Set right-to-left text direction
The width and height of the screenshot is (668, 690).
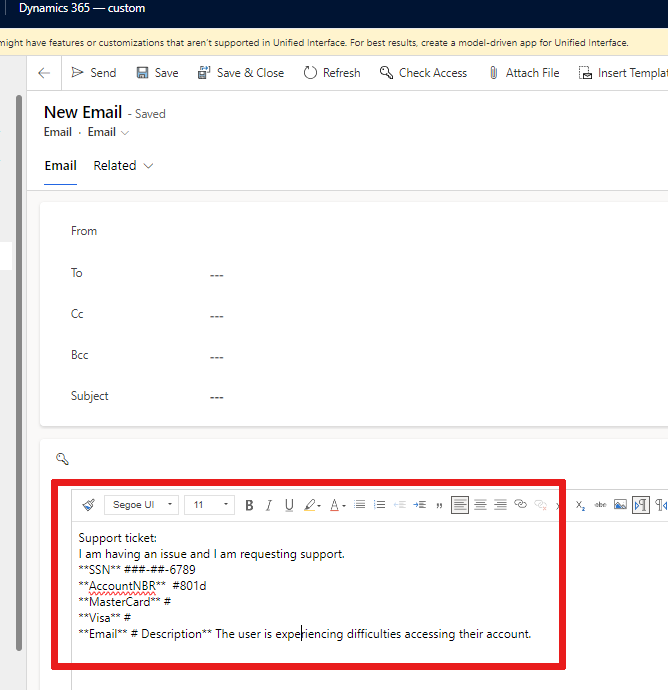point(661,505)
